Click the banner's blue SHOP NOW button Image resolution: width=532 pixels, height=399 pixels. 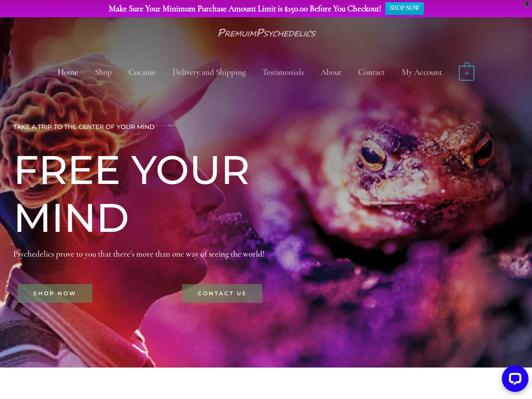pos(404,8)
